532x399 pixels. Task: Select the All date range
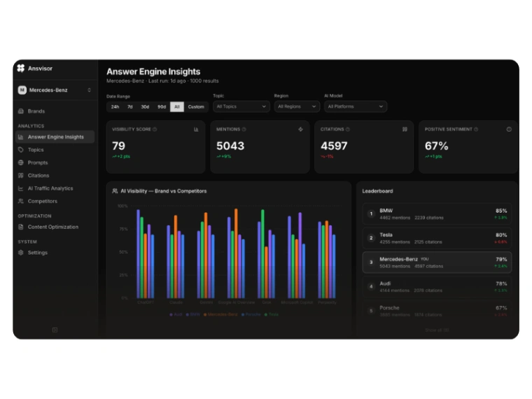(x=177, y=106)
